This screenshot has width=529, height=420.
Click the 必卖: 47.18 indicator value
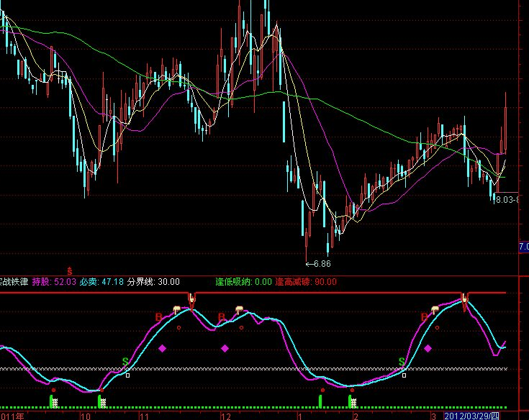[x=101, y=281]
